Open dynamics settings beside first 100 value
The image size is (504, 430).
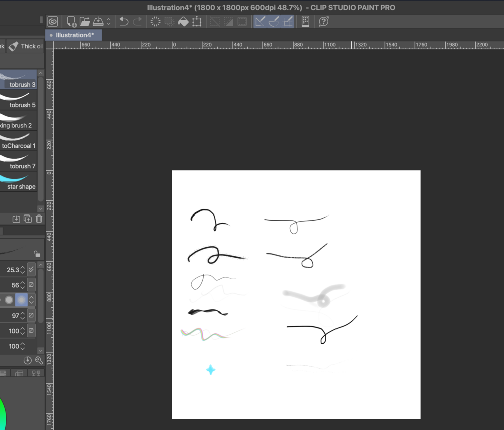31,330
